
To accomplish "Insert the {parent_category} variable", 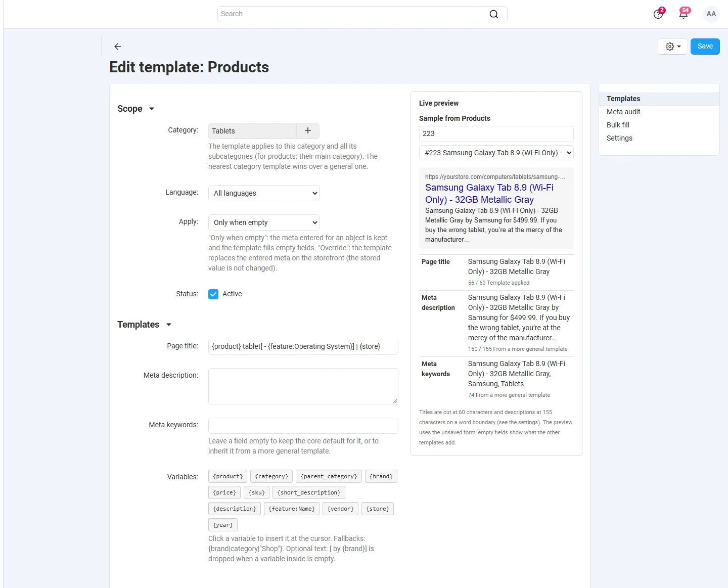I will (x=329, y=476).
